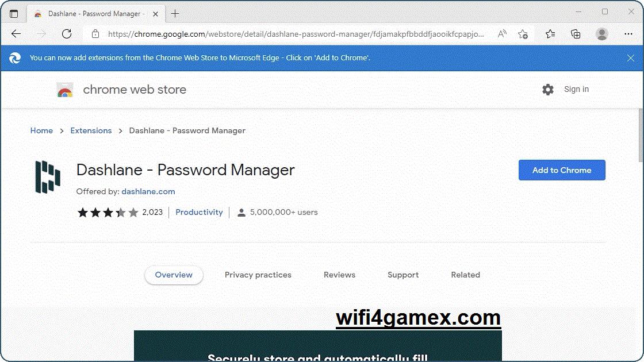Click the Dashlane promo screenshot image
The height and width of the screenshot is (362, 644).
318,346
